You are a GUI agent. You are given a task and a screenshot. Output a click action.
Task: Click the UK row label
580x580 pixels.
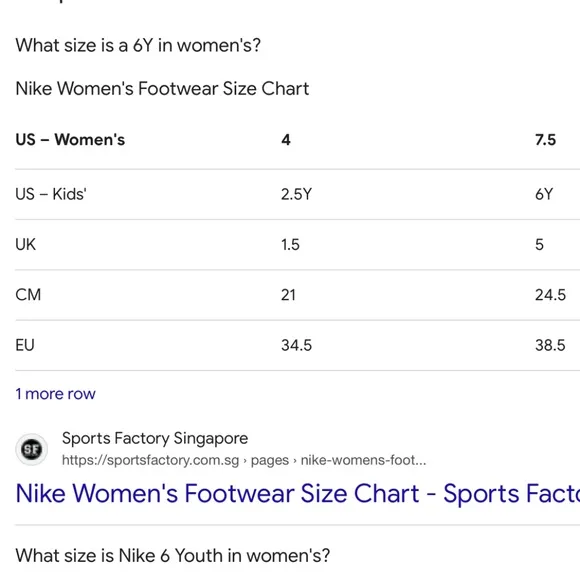pyautogui.click(x=26, y=245)
